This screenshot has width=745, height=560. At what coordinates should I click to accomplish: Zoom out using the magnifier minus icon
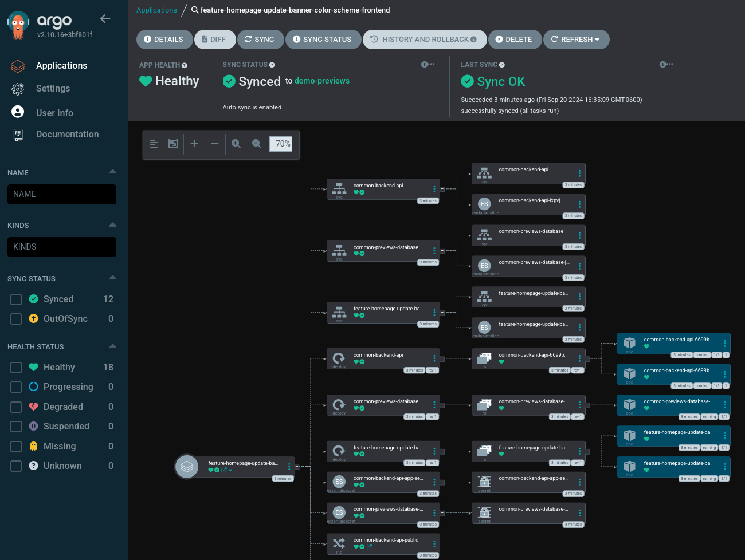pyautogui.click(x=257, y=144)
